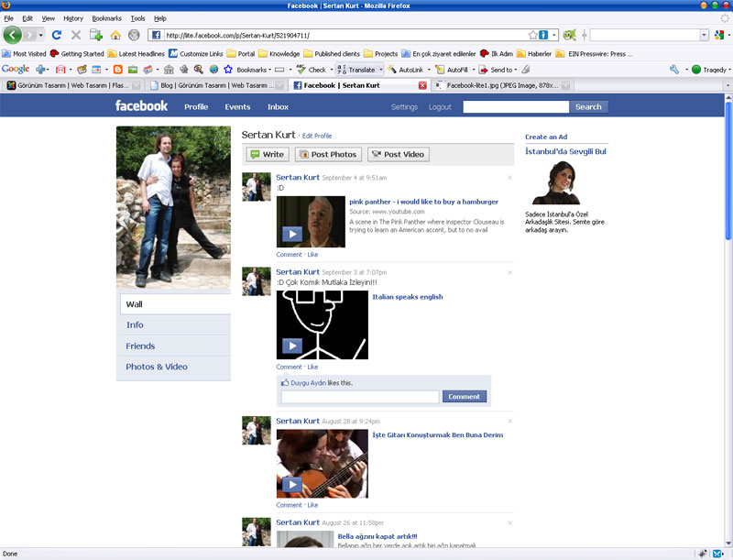Screen dimensions: 733x560
Task: Click the bookmark star in the address bar
Action: [532, 35]
